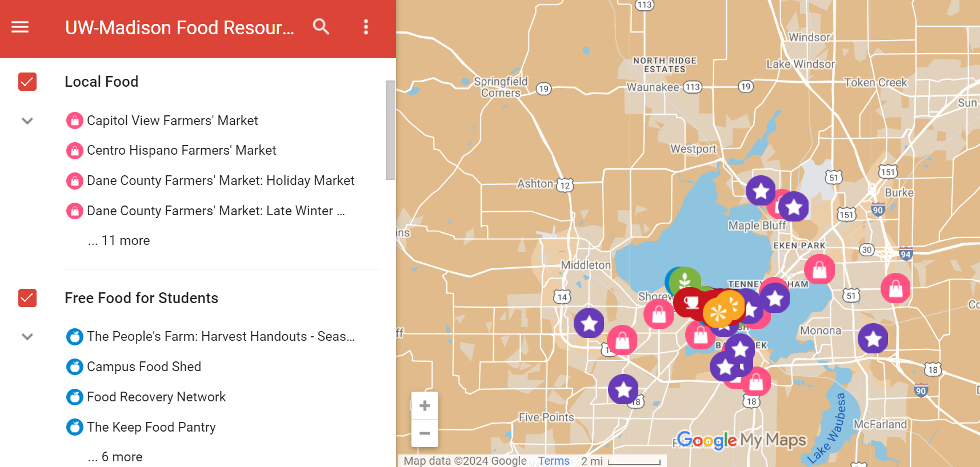
Task: Click the Keep Food Pantry blue apple icon
Action: 75,427
